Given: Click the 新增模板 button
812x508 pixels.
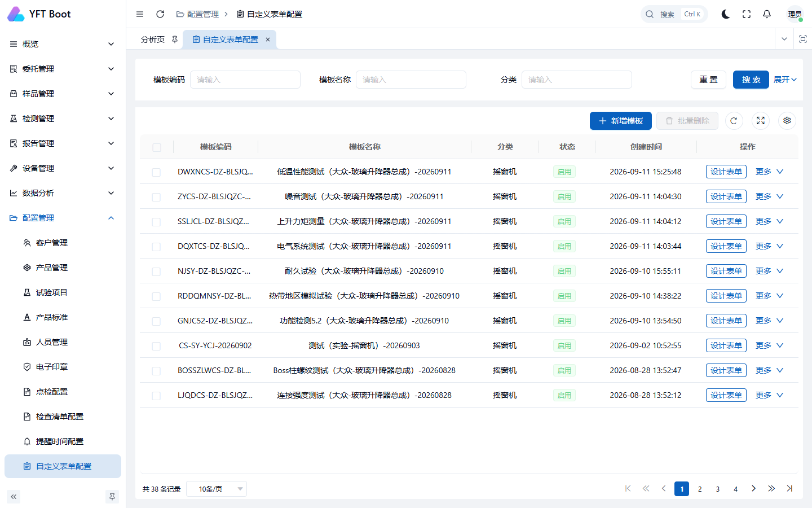Looking at the screenshot, I should pos(621,121).
